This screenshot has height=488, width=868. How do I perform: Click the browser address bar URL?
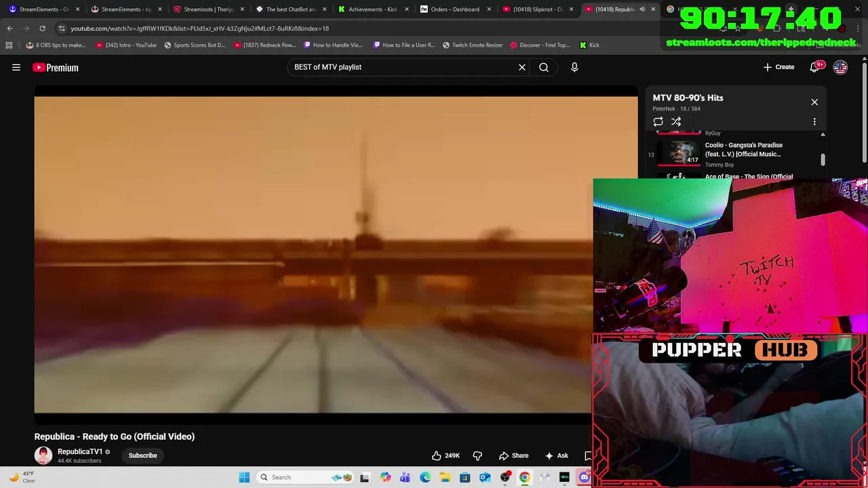pyautogui.click(x=199, y=28)
